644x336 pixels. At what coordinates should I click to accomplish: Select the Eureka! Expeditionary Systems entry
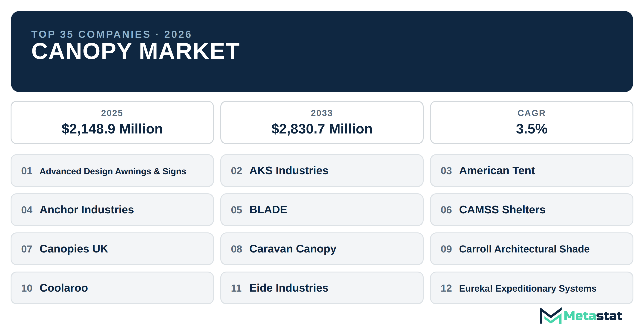point(532,288)
